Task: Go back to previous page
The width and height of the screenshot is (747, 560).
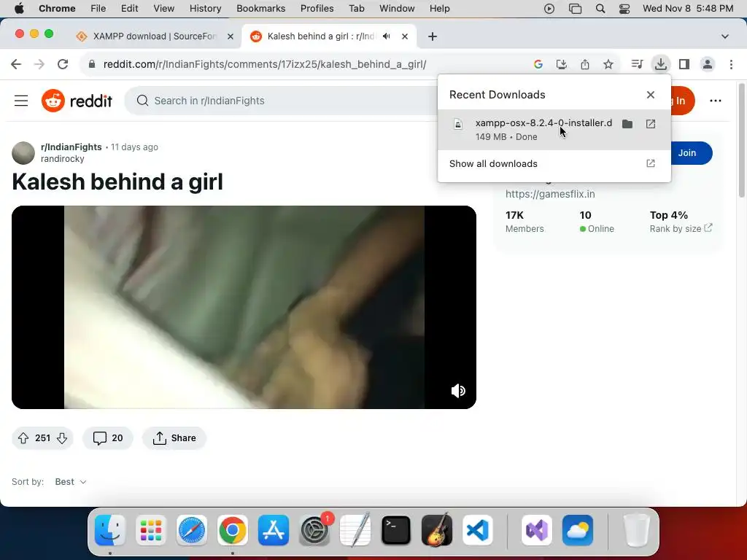Action: click(16, 64)
